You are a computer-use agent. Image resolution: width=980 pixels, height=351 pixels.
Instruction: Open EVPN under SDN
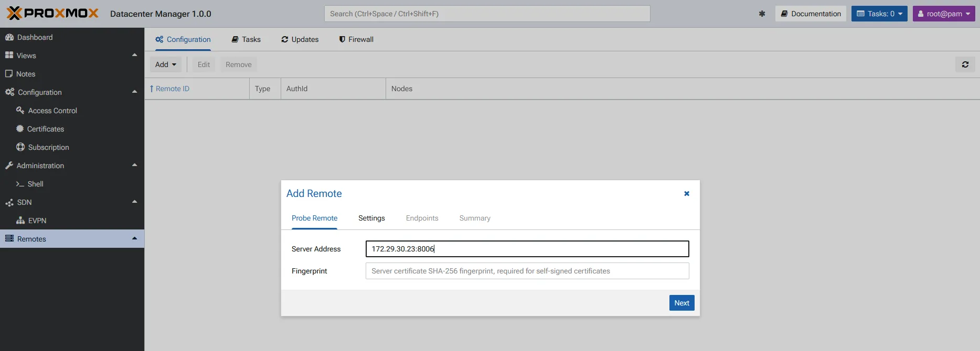pos(37,221)
